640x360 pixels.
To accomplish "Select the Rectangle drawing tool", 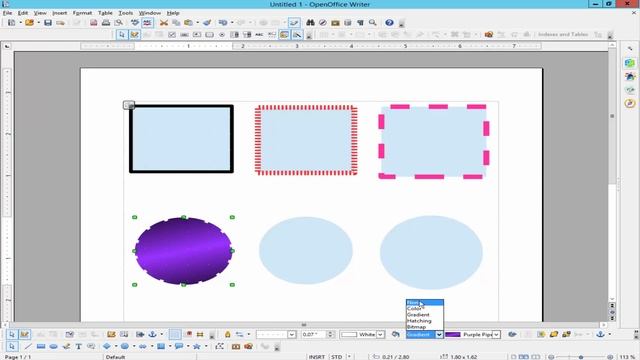I will click(41, 347).
